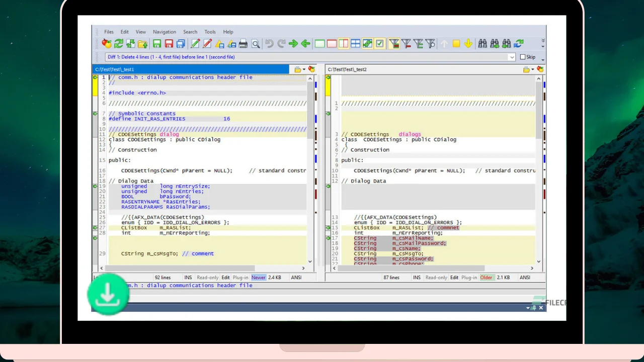The height and width of the screenshot is (362, 644).
Task: Toggle Edit in right pane status bar
Action: coord(454,278)
